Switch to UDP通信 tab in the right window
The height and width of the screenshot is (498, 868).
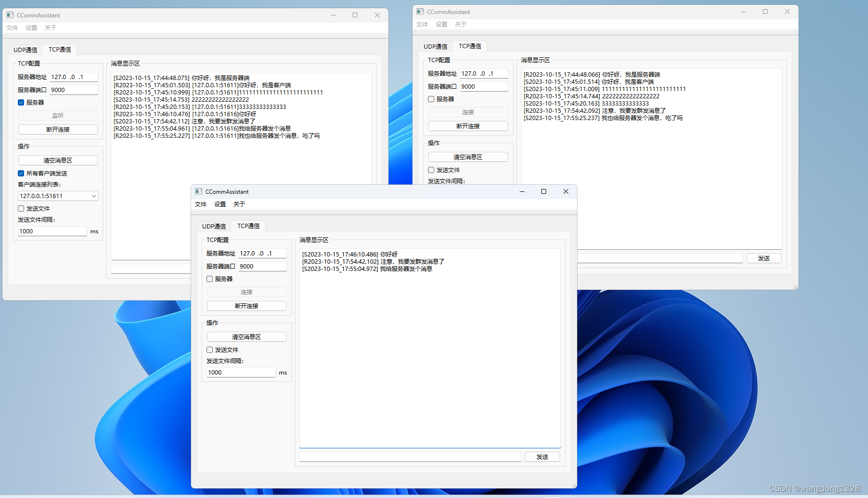[435, 46]
